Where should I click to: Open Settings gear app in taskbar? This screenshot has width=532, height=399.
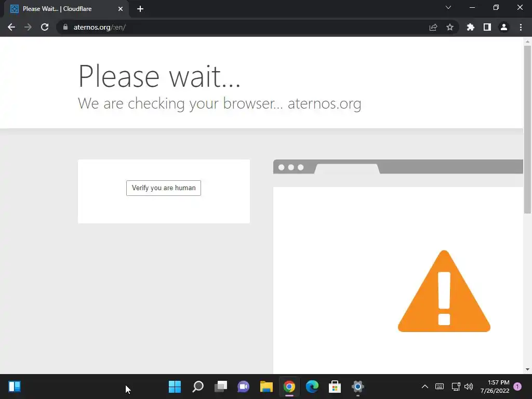tap(357, 387)
